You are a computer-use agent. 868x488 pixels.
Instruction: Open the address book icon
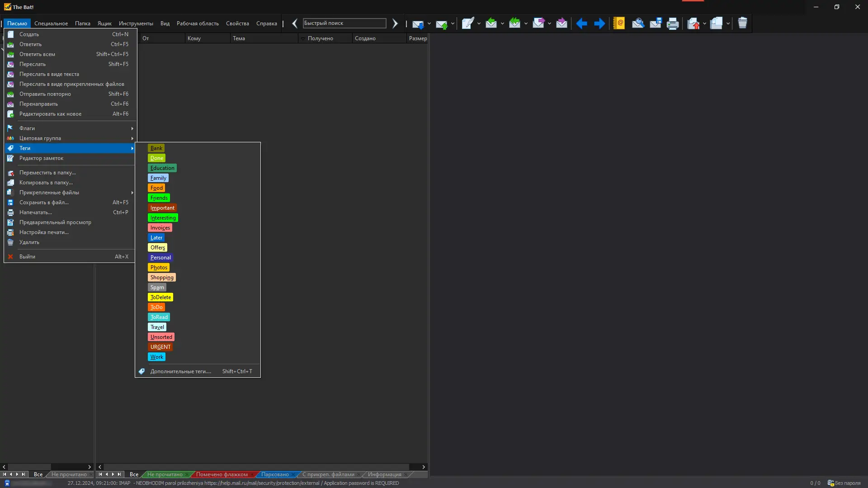(x=619, y=23)
